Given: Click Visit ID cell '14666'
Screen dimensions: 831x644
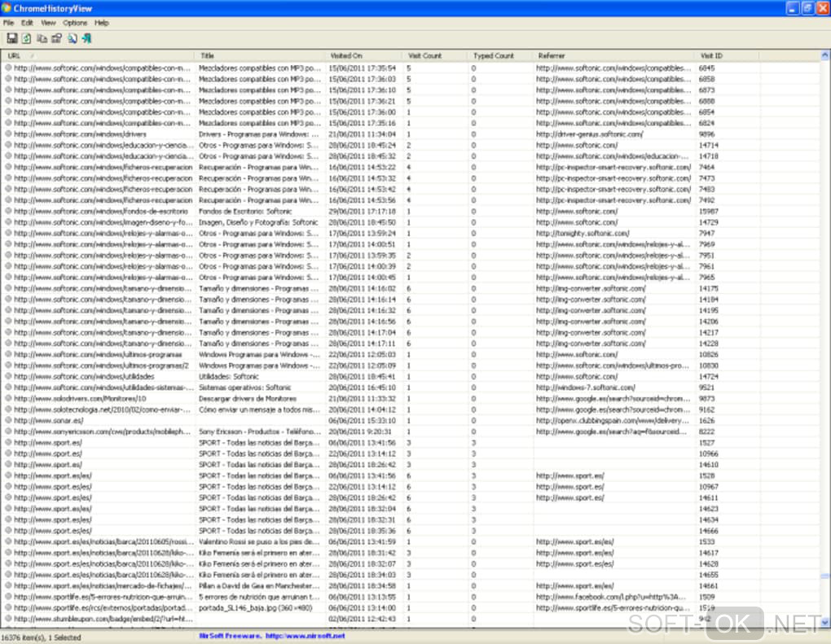Looking at the screenshot, I should pyautogui.click(x=709, y=531).
